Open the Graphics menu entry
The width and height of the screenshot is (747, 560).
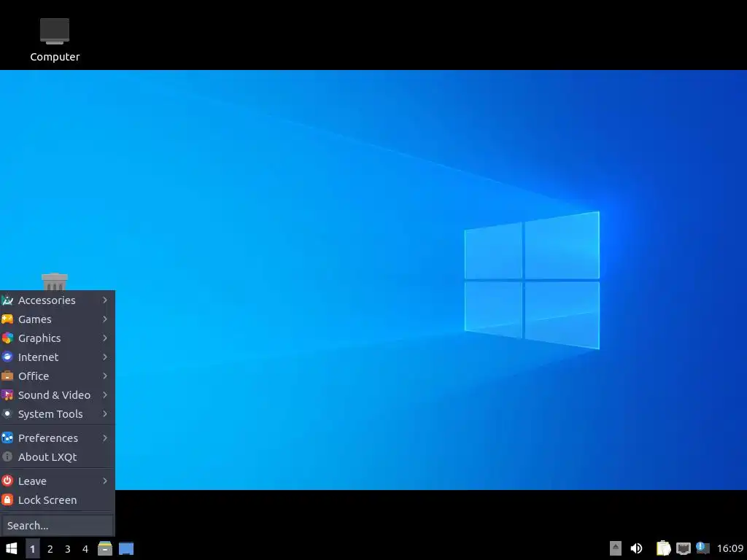click(57, 338)
